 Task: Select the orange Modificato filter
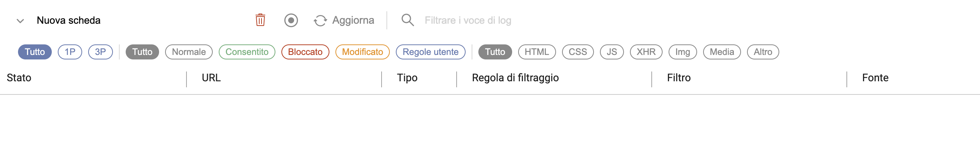click(x=362, y=52)
